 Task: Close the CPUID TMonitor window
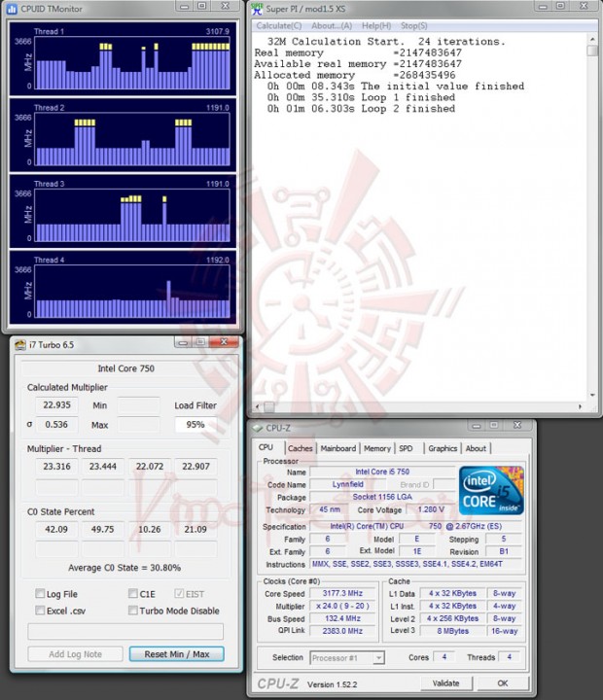click(226, 6)
